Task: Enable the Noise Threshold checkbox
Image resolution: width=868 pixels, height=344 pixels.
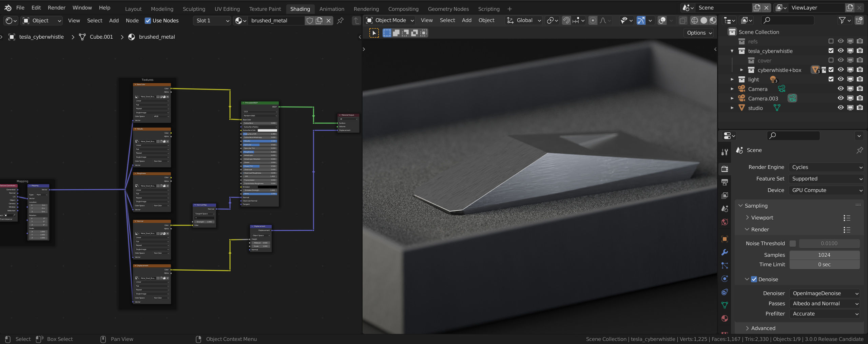Action: [x=793, y=244]
